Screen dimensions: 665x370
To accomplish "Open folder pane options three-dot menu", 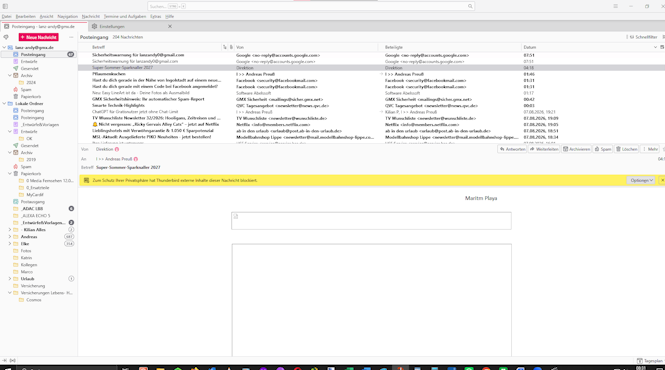I will tap(71, 37).
